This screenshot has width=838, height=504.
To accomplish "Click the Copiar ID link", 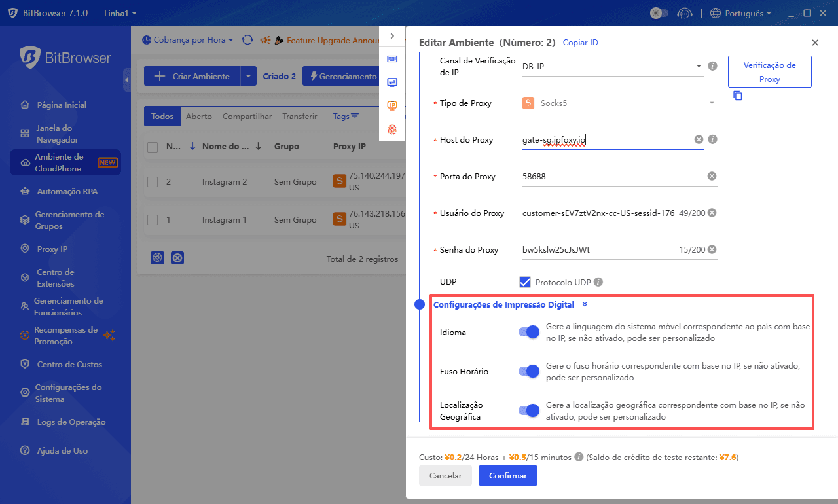I will [580, 43].
